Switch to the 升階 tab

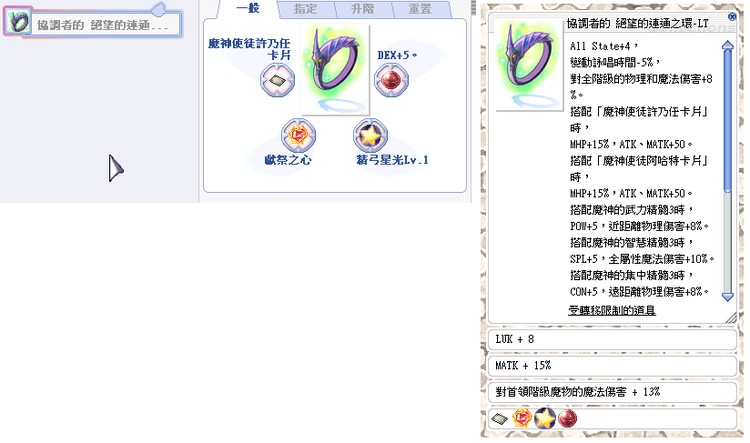pos(363,9)
